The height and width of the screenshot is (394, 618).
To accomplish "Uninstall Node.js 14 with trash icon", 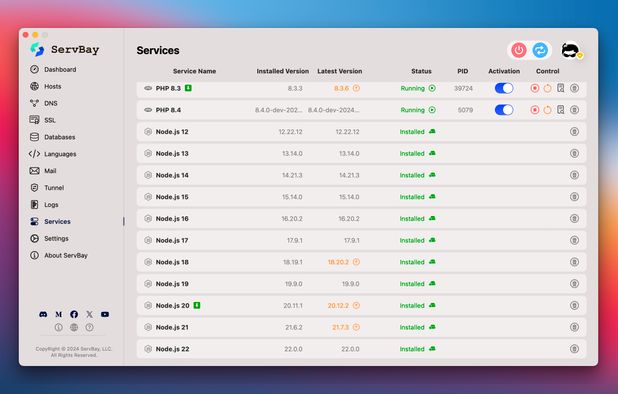I will (x=575, y=175).
